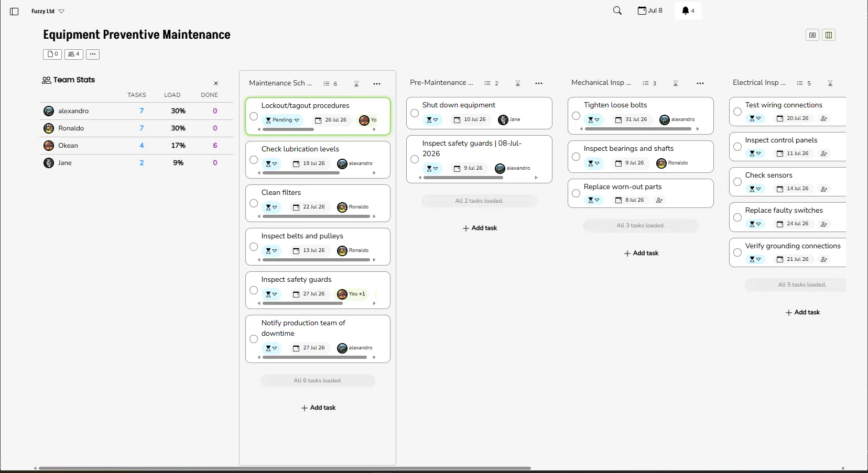This screenshot has width=868, height=473.
Task: Click the hourglass icon in Electrical Insp column
Action: (830, 83)
